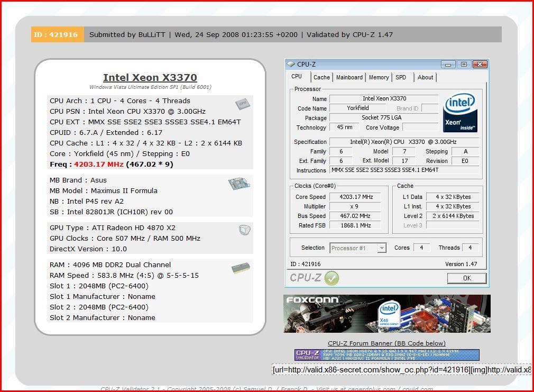
Task: Click the Rated FSB value 1868.1 MHz
Action: (355, 225)
